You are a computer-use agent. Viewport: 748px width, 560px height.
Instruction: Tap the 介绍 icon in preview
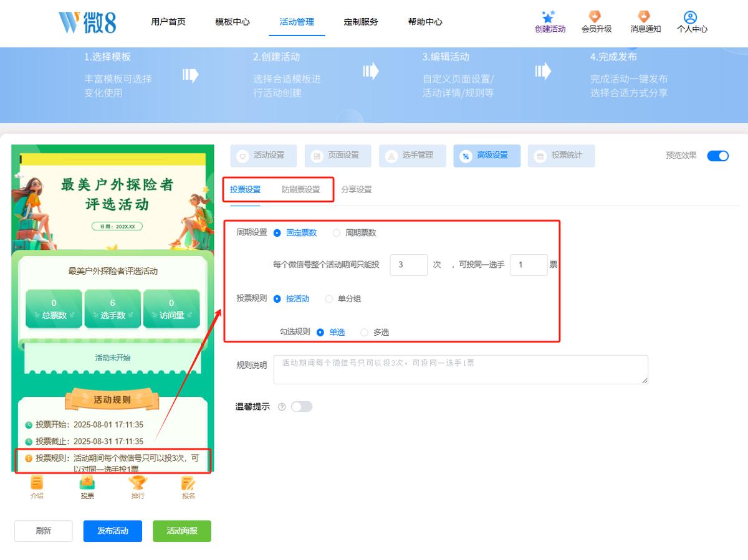[37, 483]
